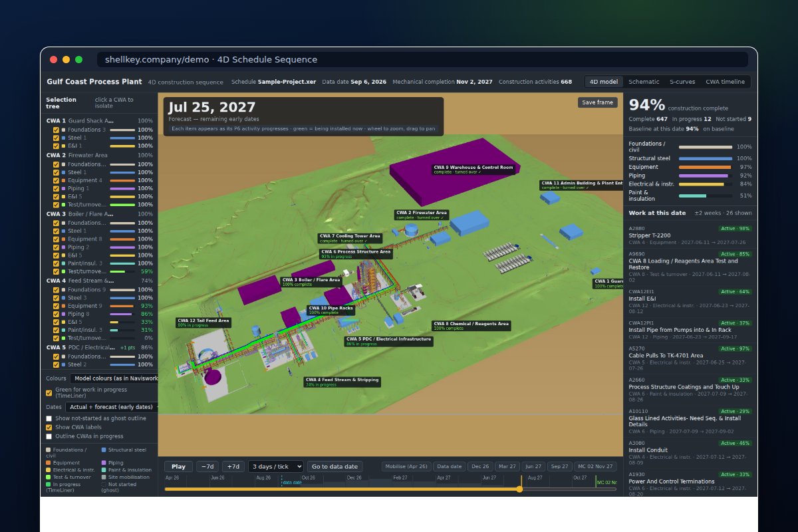Uncheck Piping 2 under CWA 3
Image resolution: width=798 pixels, height=532 pixels.
pyautogui.click(x=56, y=247)
